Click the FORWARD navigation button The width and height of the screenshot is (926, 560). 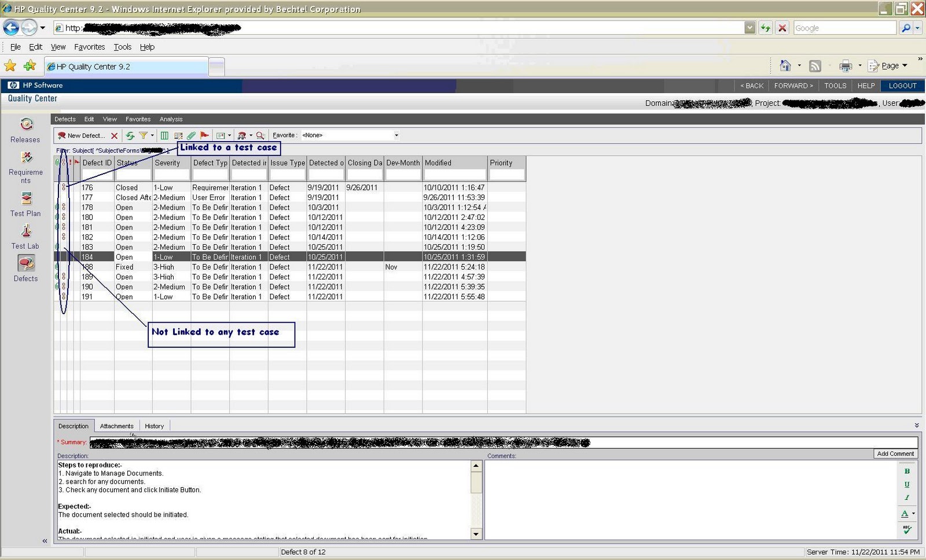(x=793, y=86)
